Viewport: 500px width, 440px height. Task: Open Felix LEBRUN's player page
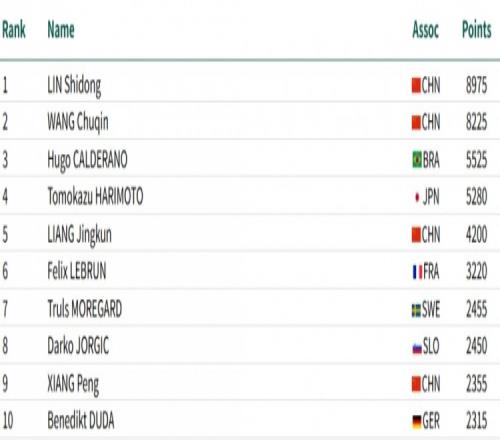(x=77, y=271)
